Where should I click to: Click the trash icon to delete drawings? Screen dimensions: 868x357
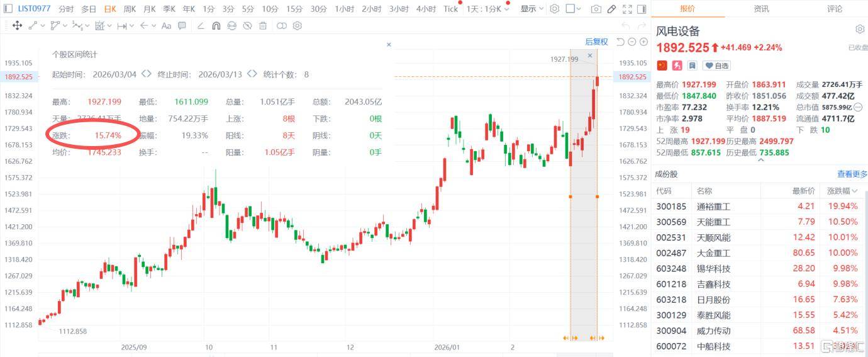tap(263, 26)
